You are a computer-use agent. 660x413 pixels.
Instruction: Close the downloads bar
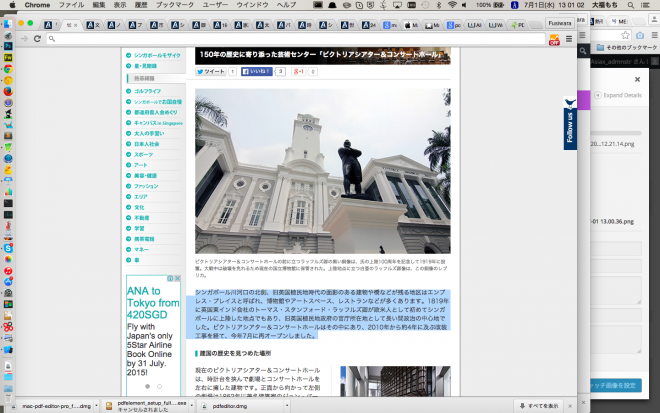pyautogui.click(x=570, y=406)
